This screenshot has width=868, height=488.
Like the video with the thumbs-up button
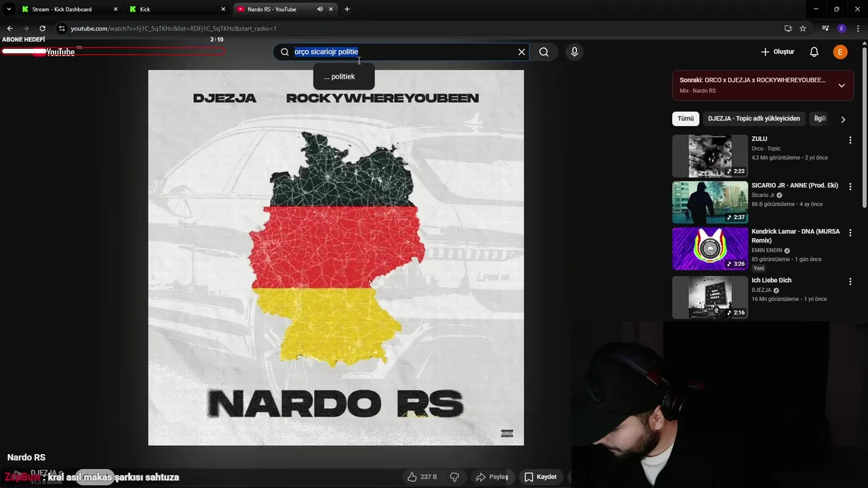[422, 477]
